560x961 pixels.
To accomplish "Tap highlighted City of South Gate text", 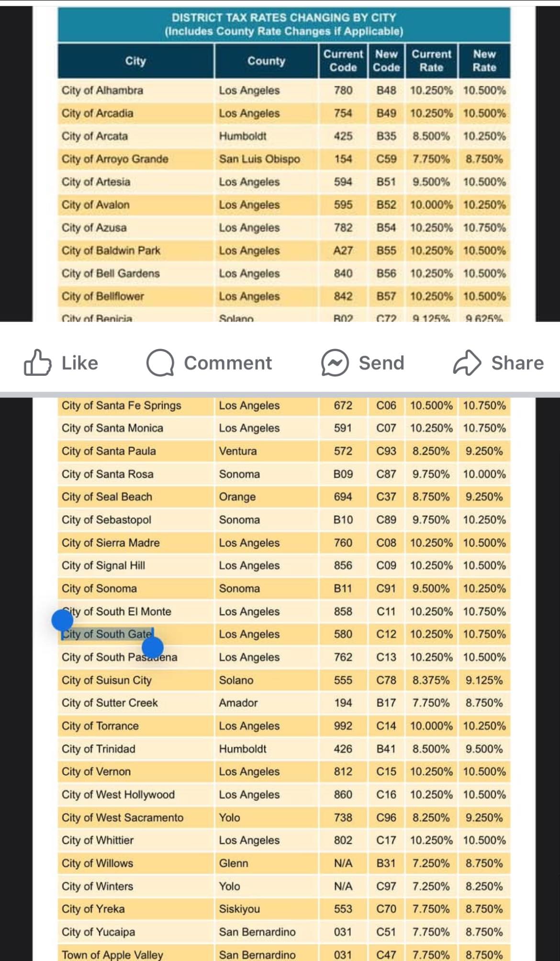I will [107, 634].
